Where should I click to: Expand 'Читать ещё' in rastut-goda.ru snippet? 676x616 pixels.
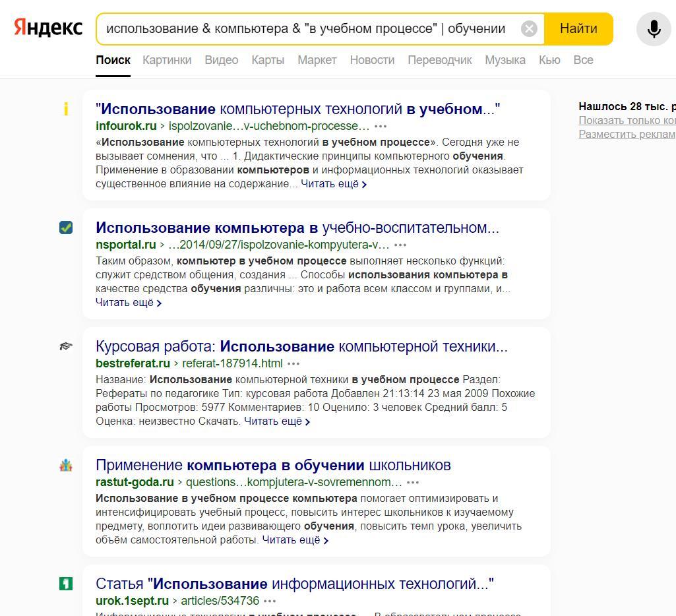295,540
